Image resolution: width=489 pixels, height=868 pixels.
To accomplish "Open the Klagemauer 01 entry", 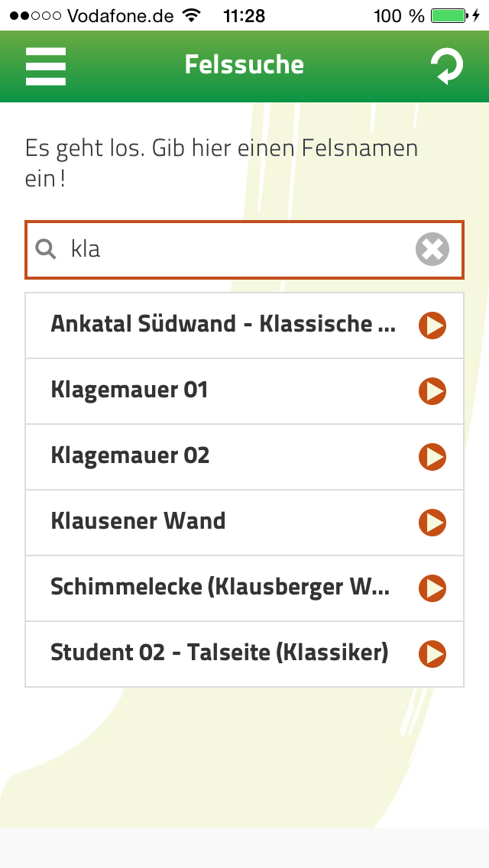I will pyautogui.click(x=129, y=390).
